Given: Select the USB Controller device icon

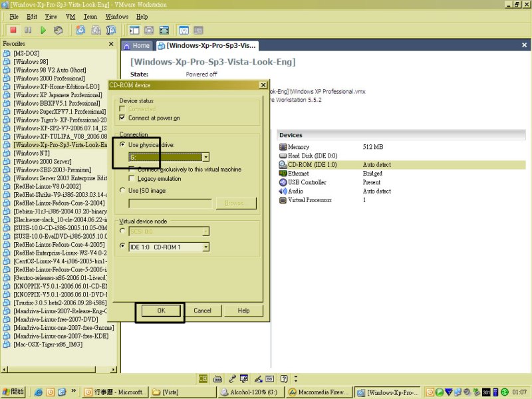Looking at the screenshot, I should pos(283,182).
